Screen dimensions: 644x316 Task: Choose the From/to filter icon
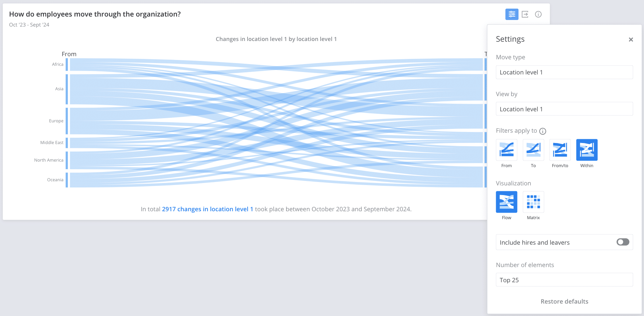tap(560, 150)
